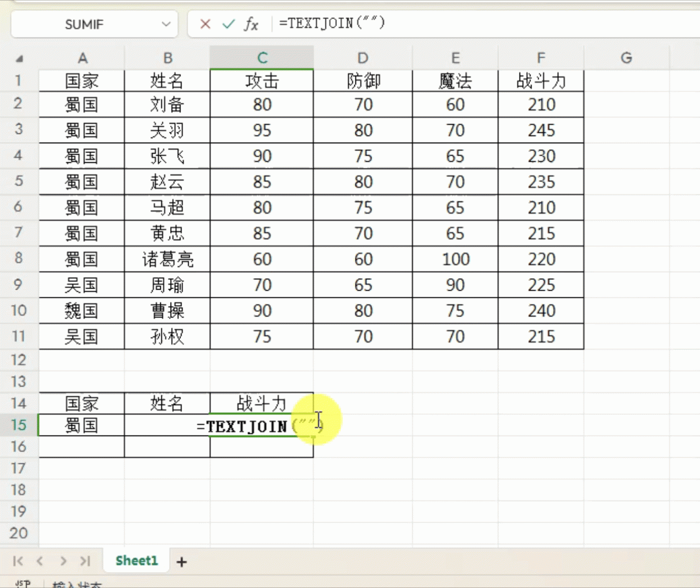Click the 魏国 country cell
The height and width of the screenshot is (588, 700).
82,310
